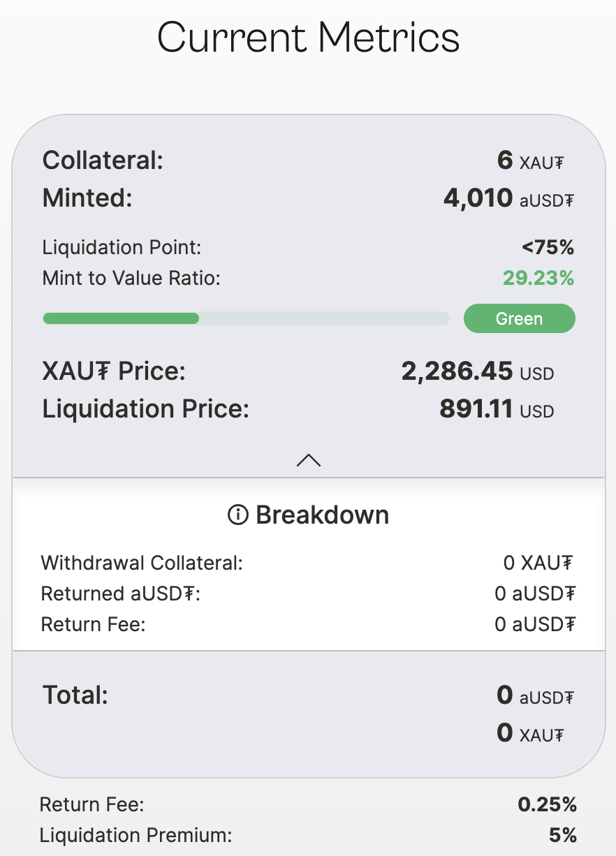Collapse the Breakdown section with the chevron
This screenshot has width=616, height=856.
click(x=308, y=459)
